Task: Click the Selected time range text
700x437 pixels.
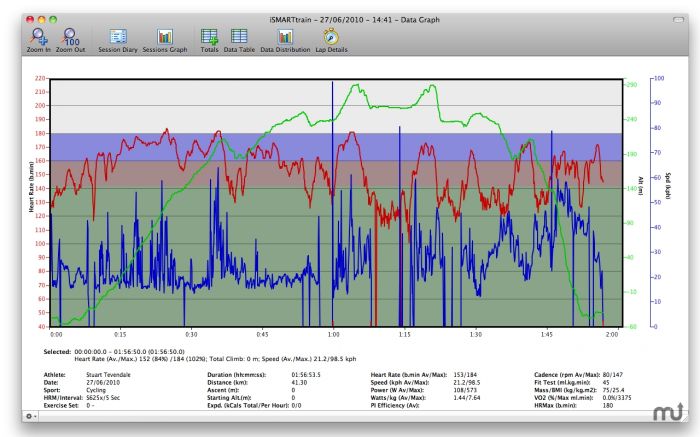Action: tap(129, 352)
